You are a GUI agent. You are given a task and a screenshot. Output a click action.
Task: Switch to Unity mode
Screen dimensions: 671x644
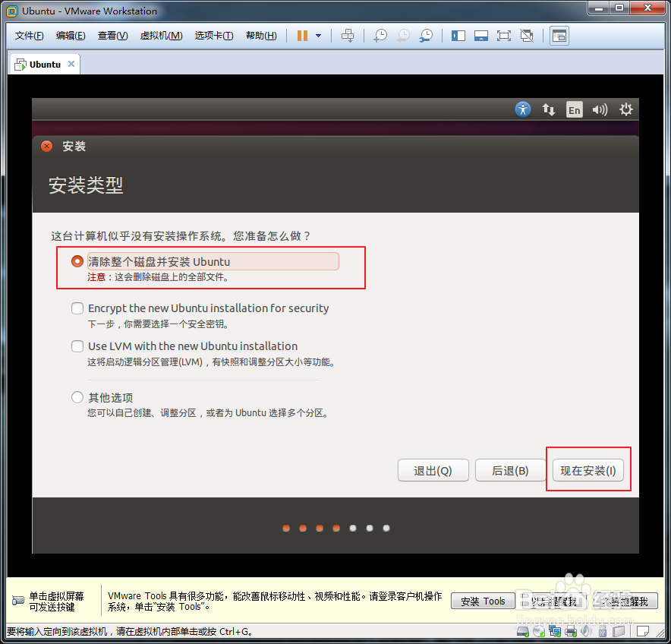click(526, 35)
